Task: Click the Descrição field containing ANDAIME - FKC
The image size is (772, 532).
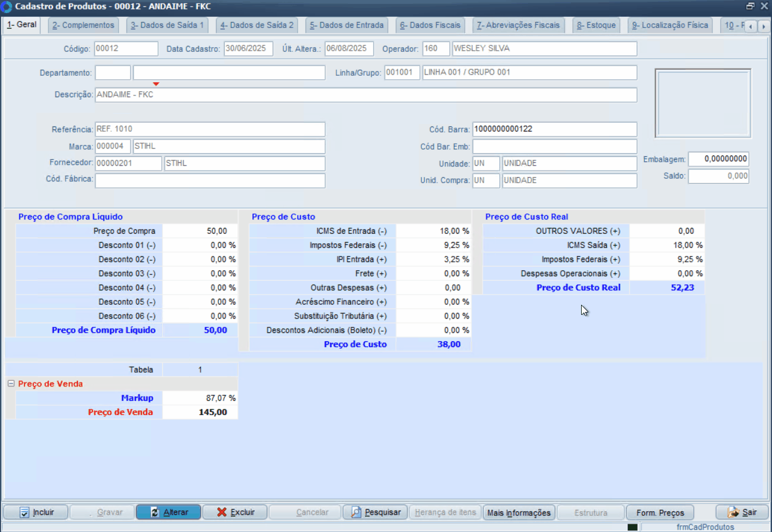Action: click(x=365, y=95)
